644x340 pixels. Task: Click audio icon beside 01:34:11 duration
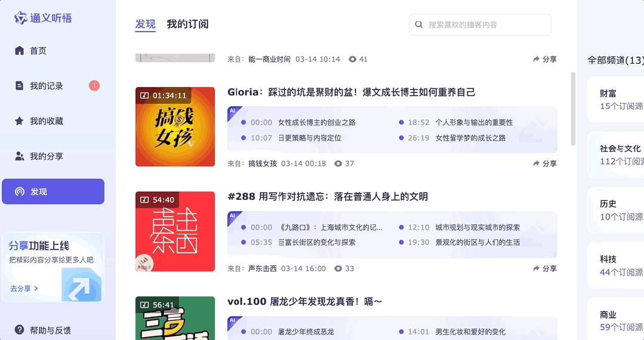(144, 95)
